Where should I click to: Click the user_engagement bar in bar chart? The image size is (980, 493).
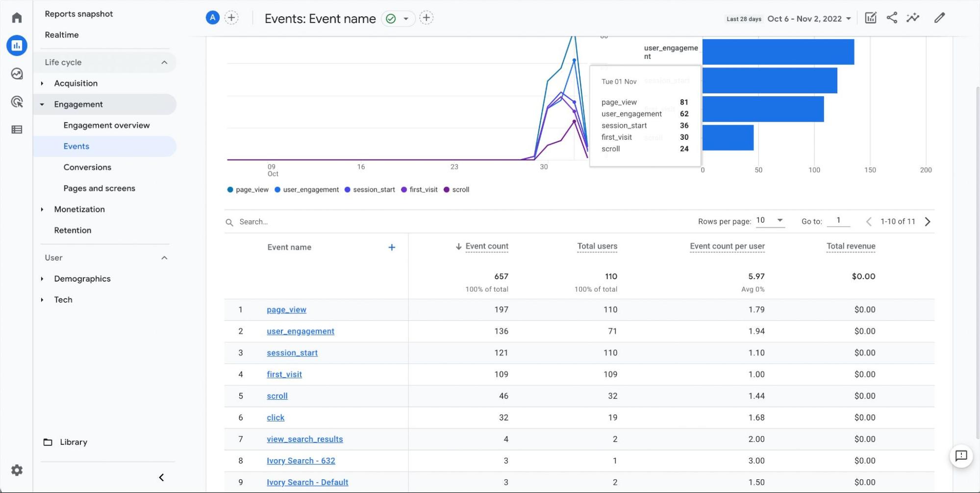click(x=778, y=52)
